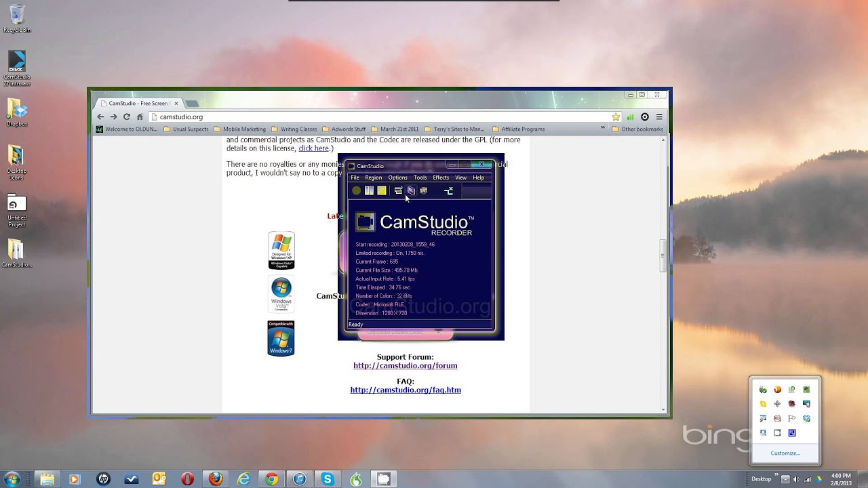Click the CamStudio Record button
Screen dimensions: 868x488
pos(356,191)
